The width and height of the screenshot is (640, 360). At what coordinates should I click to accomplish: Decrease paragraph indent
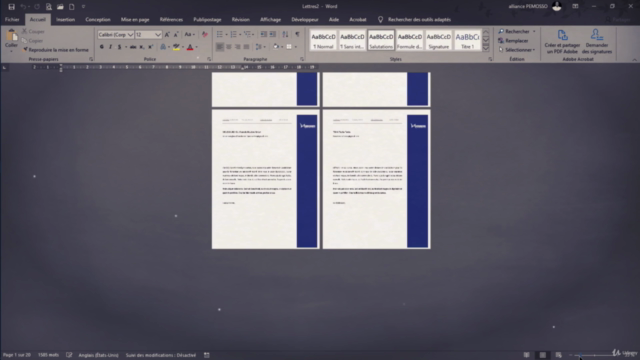[x=264, y=34]
